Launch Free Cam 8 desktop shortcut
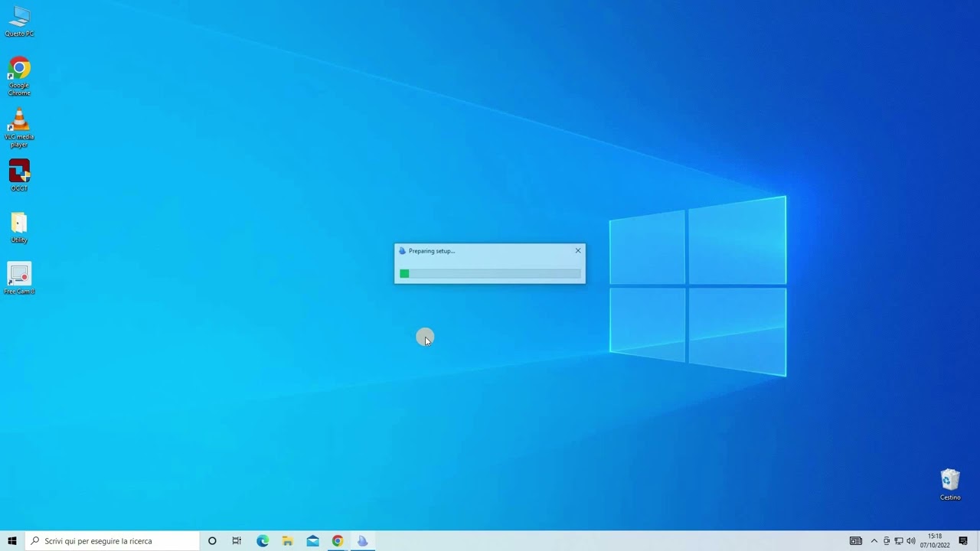The height and width of the screenshot is (551, 980). tap(19, 279)
